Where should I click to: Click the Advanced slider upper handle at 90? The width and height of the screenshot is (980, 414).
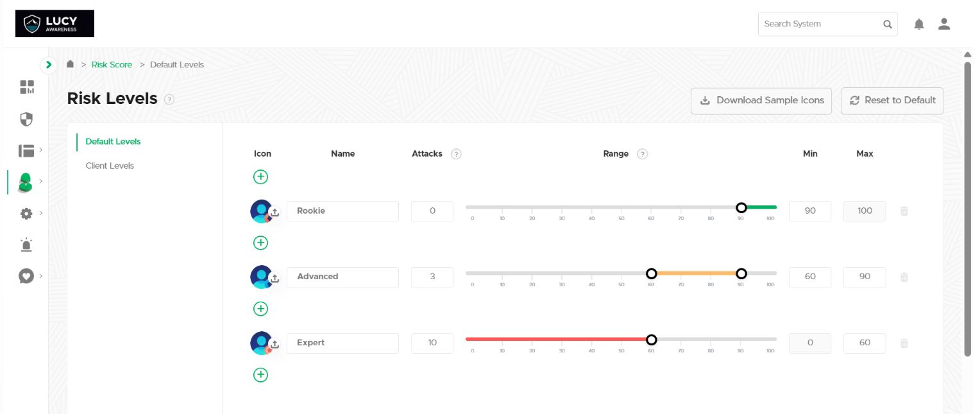point(741,273)
